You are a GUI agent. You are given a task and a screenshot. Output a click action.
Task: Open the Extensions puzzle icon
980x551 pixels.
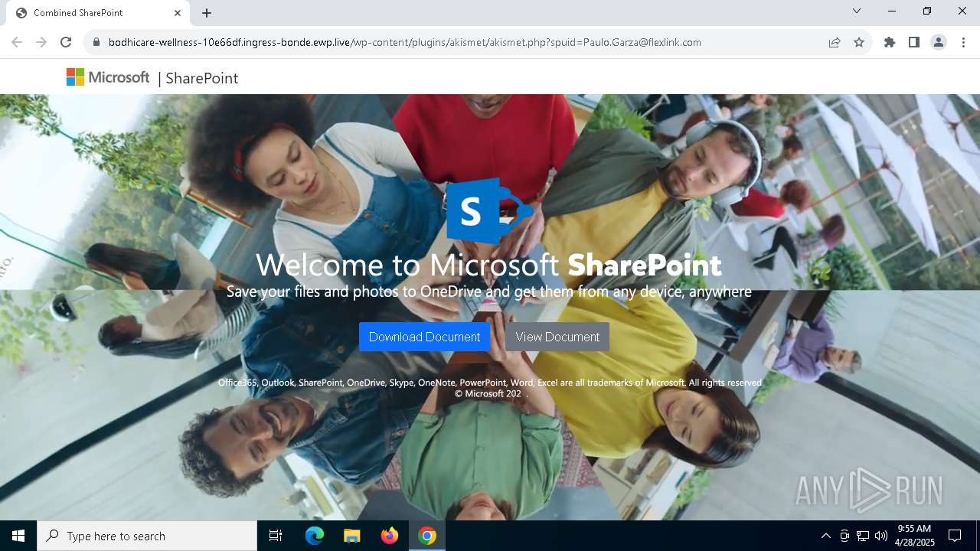[x=890, y=42]
